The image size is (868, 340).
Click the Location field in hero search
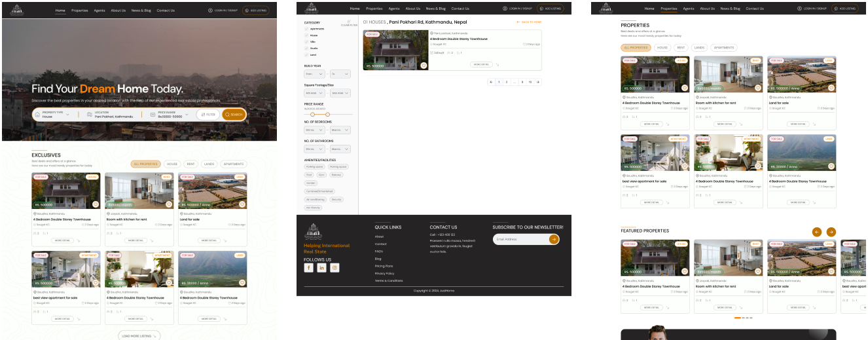tap(114, 115)
